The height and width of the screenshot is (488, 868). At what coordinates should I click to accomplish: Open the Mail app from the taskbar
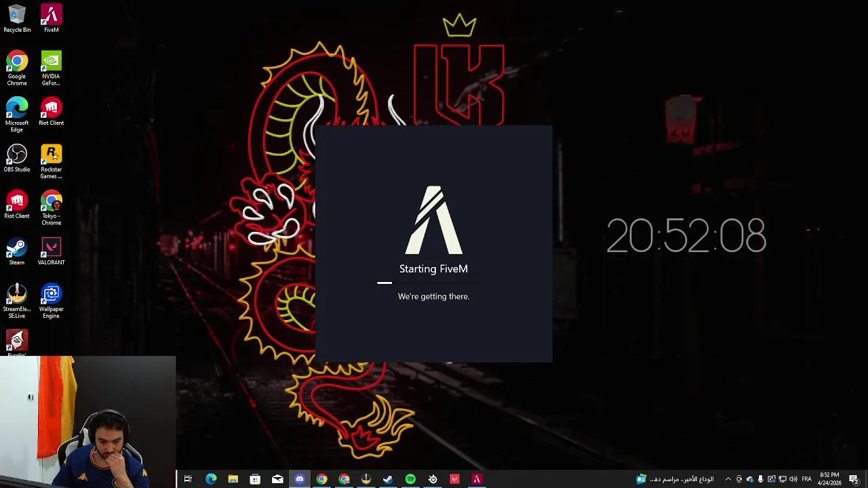(277, 479)
